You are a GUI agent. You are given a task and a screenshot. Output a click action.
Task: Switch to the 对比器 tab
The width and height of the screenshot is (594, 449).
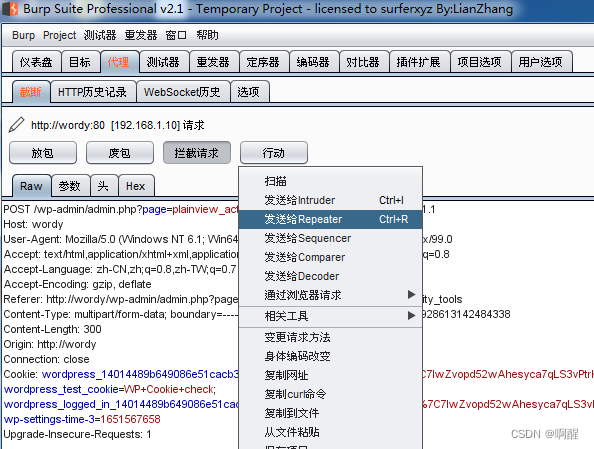[x=364, y=62]
